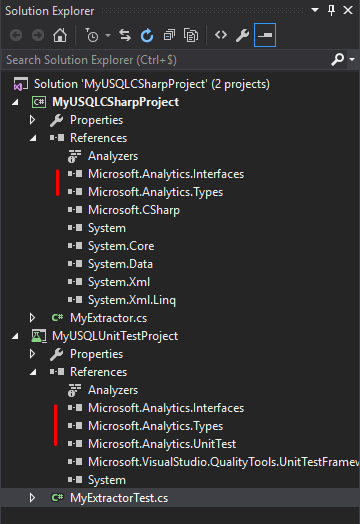Open search options dropdown arrow
The height and width of the screenshot is (524, 360).
coord(352,59)
